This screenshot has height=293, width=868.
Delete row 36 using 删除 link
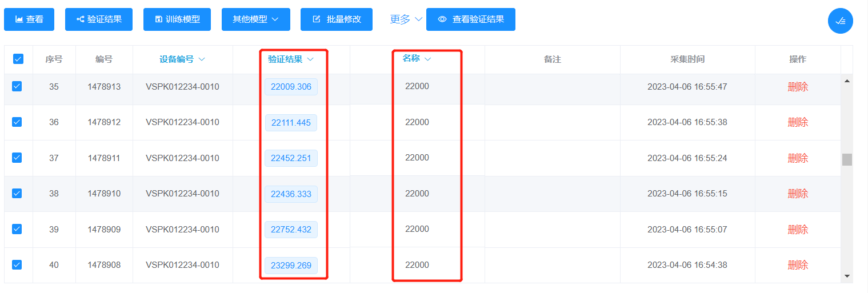[797, 122]
